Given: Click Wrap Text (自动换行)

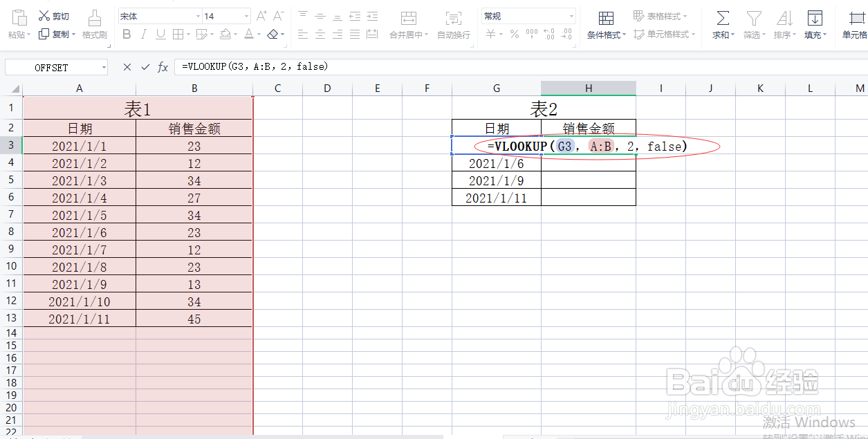Looking at the screenshot, I should tap(454, 24).
